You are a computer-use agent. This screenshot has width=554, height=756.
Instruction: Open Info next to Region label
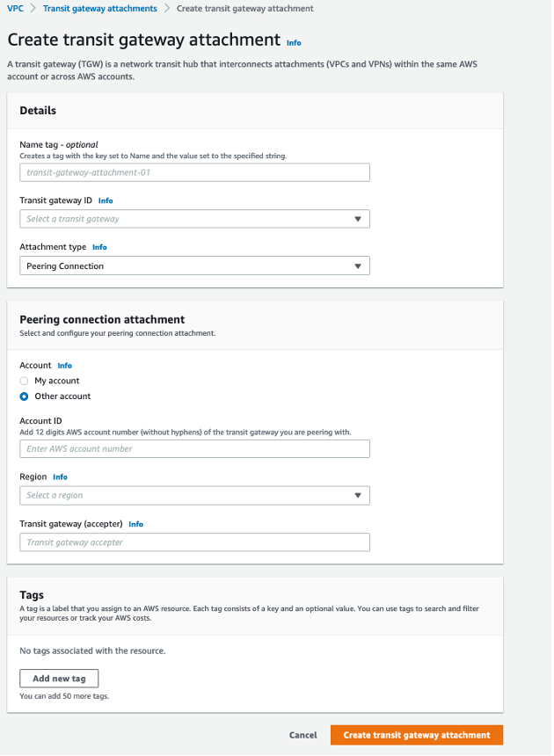click(60, 476)
